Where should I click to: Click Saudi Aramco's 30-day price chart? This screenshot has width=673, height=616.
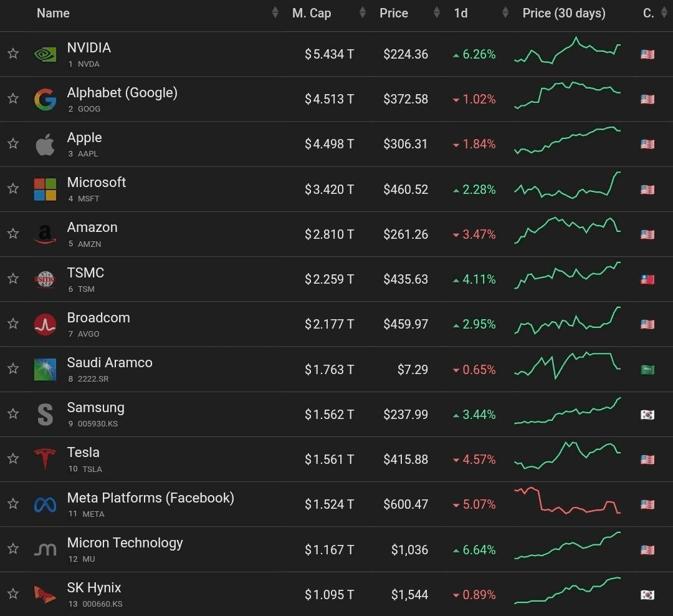[x=568, y=365]
